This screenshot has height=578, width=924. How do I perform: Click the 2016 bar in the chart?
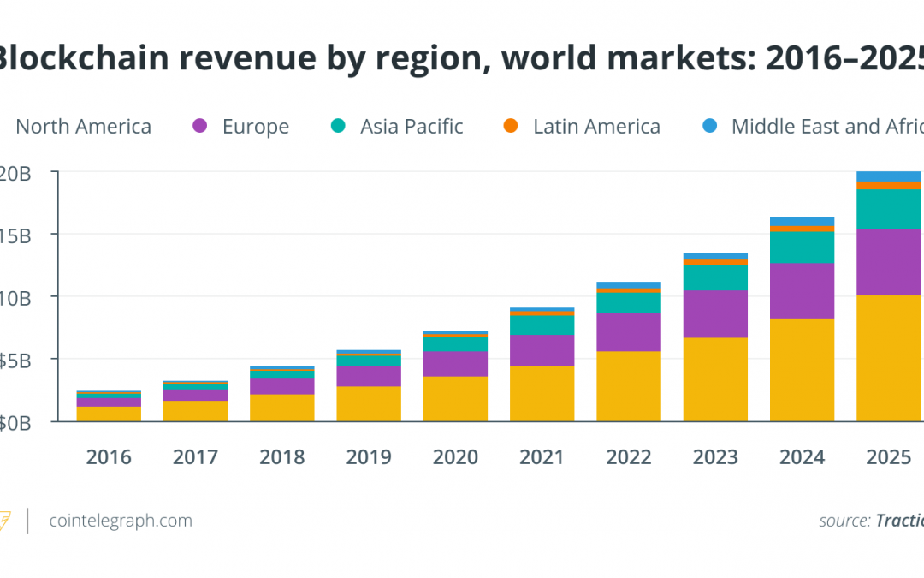[x=109, y=406]
